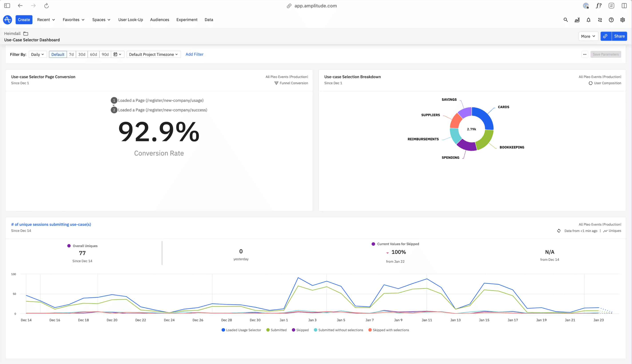Click the teal REIMBURSEMENTS donut segment
Viewport: 632px width, 364px height.
(455, 136)
